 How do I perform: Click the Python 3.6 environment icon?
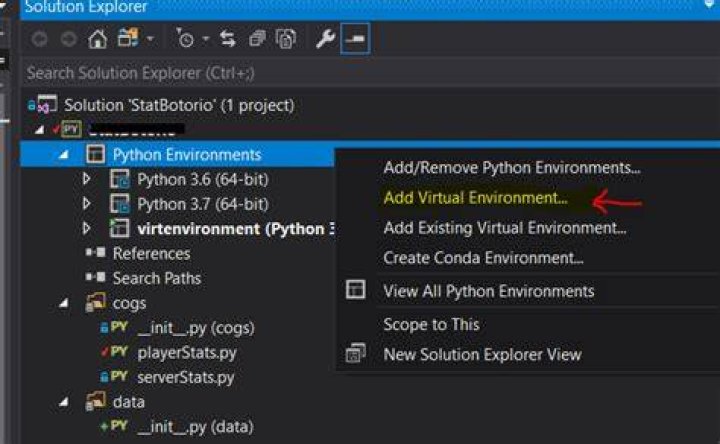(x=120, y=179)
